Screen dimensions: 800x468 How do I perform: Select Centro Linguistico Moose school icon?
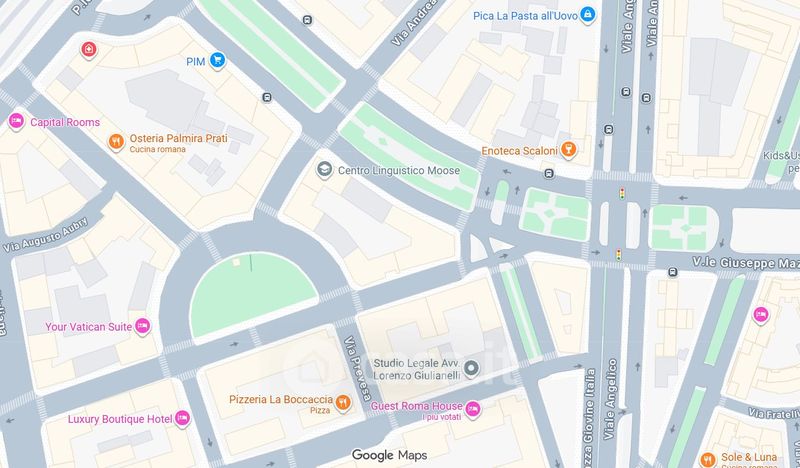point(324,170)
